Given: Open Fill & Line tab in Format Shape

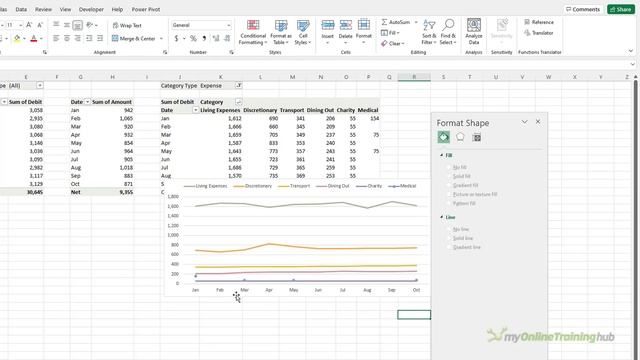Looking at the screenshot, I should coord(444,137).
